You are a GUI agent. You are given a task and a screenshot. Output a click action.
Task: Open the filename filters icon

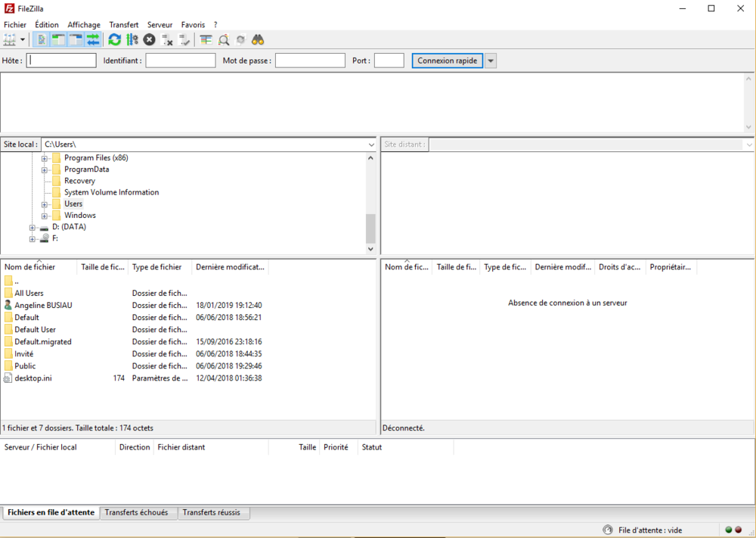click(206, 39)
